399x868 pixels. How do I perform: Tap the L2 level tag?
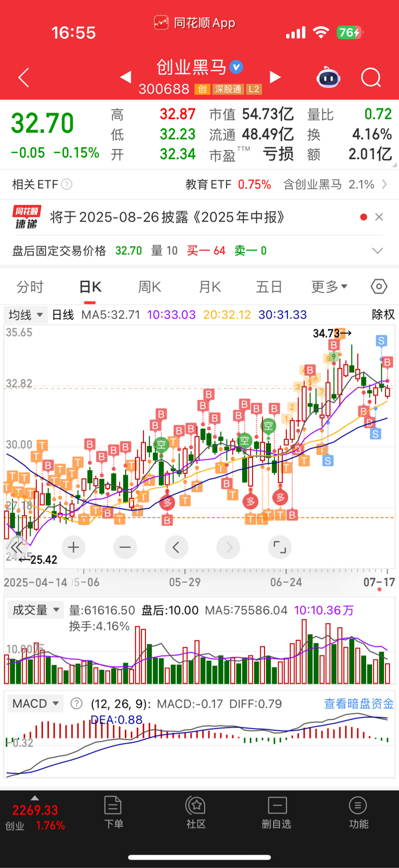tap(254, 89)
